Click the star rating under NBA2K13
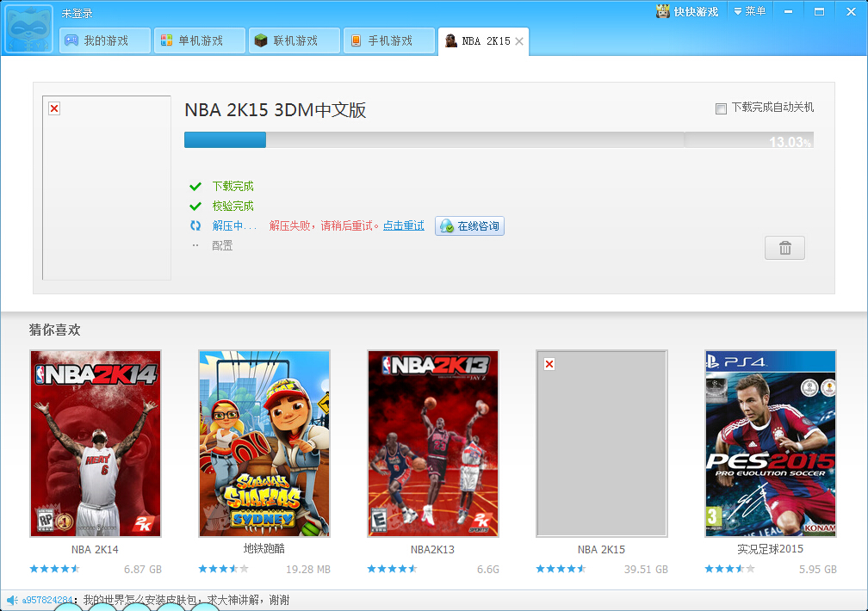 [x=393, y=569]
